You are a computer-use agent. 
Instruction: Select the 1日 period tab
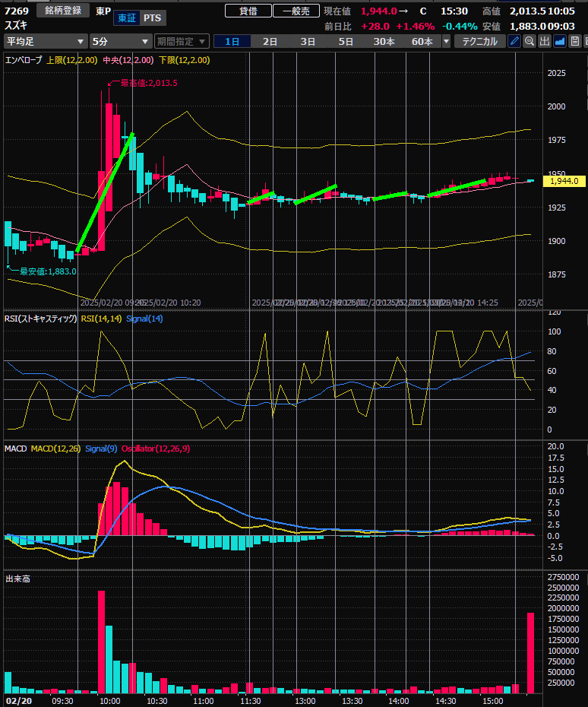coord(232,41)
